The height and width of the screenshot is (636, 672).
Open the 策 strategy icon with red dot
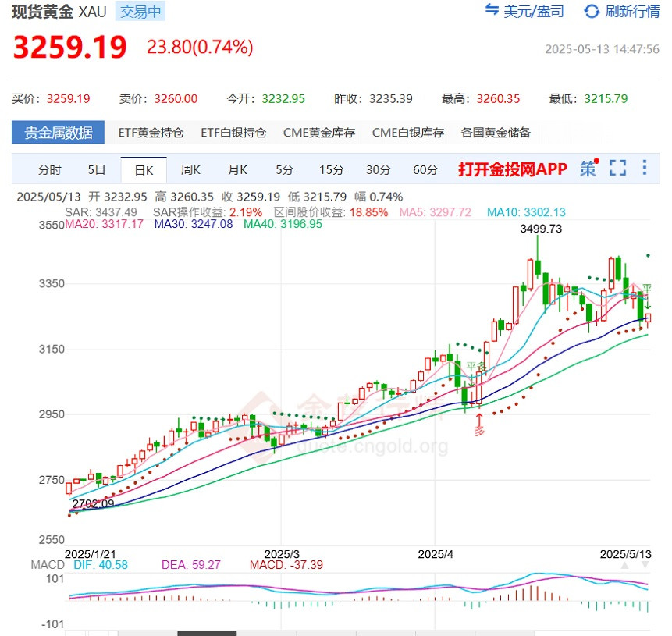click(x=588, y=169)
